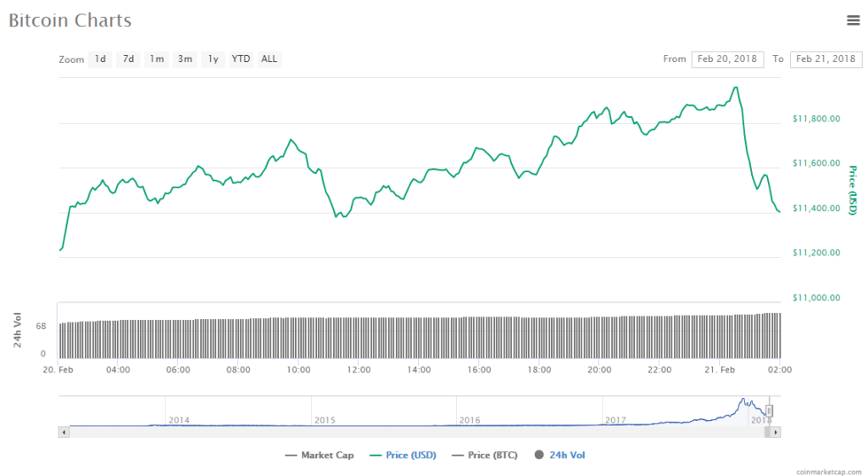Viewport: 868px width, 476px height.
Task: Click the $11,200.00 price axis label
Action: [816, 253]
